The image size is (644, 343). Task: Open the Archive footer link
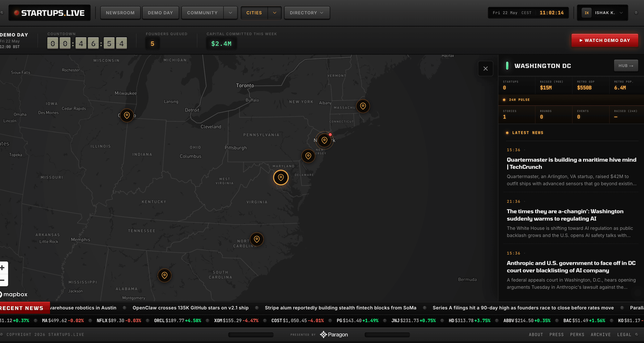pos(601,335)
